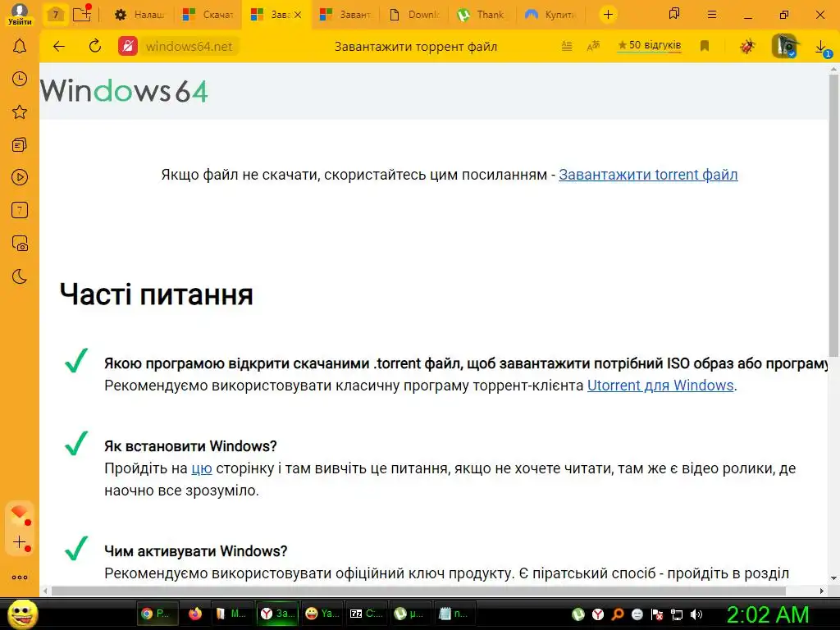Open the video play icon in sidebar

click(20, 177)
